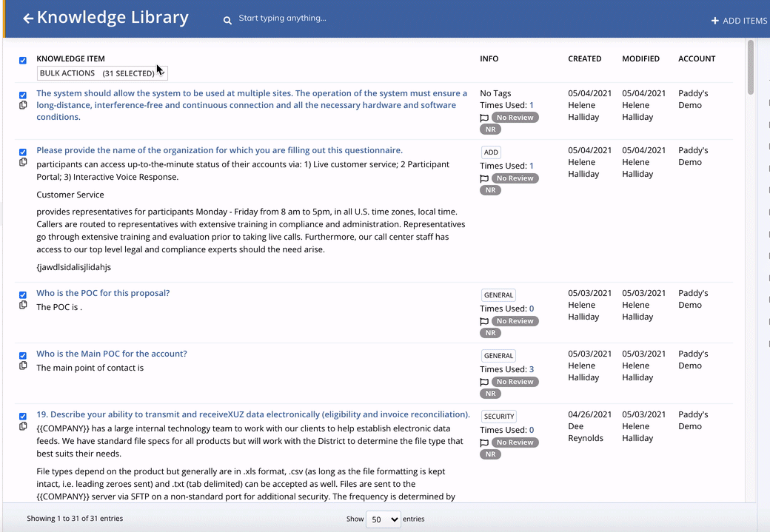Image resolution: width=770 pixels, height=532 pixels.
Task: Copy the multiple-sites system item
Action: (23, 105)
